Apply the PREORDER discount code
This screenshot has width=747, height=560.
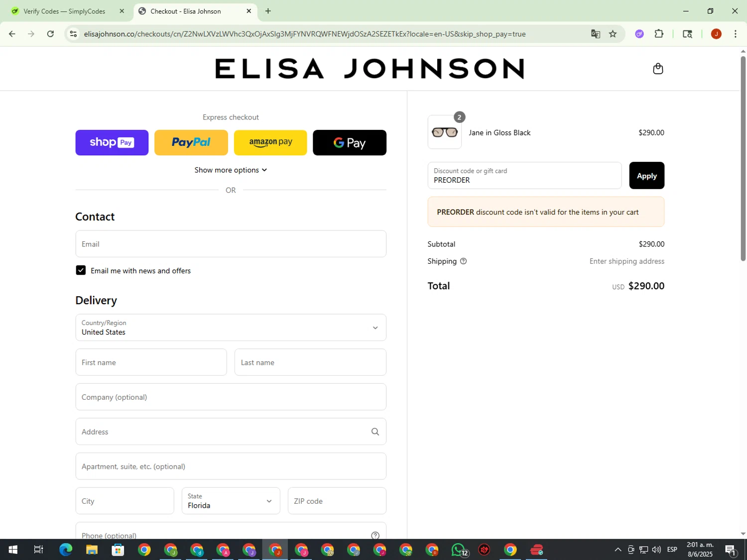[x=646, y=176]
